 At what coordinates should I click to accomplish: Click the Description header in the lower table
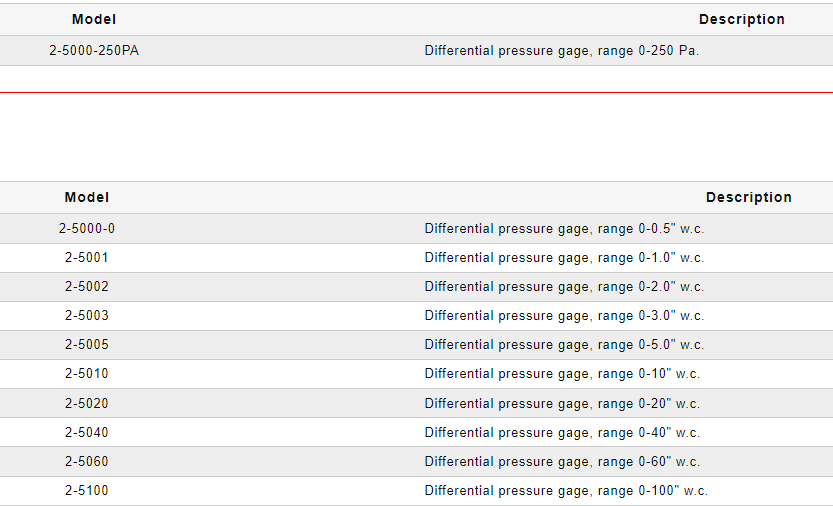pyautogui.click(x=748, y=197)
